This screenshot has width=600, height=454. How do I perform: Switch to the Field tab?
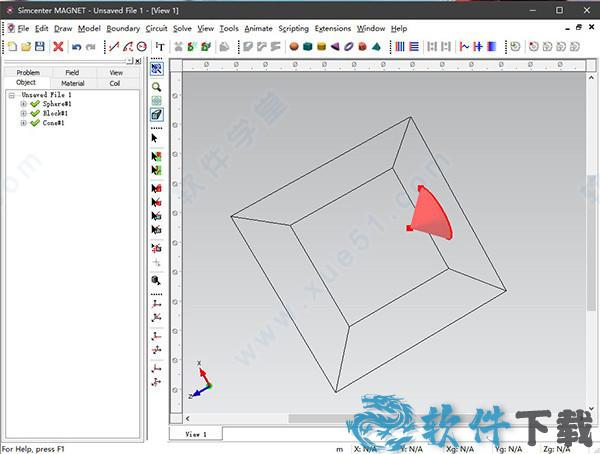point(72,72)
